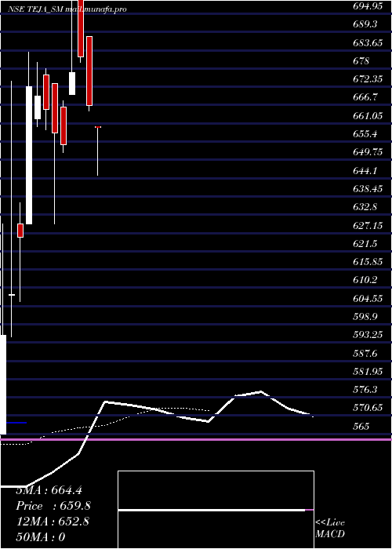Click the '<<Live MACD' label

pos(330,529)
